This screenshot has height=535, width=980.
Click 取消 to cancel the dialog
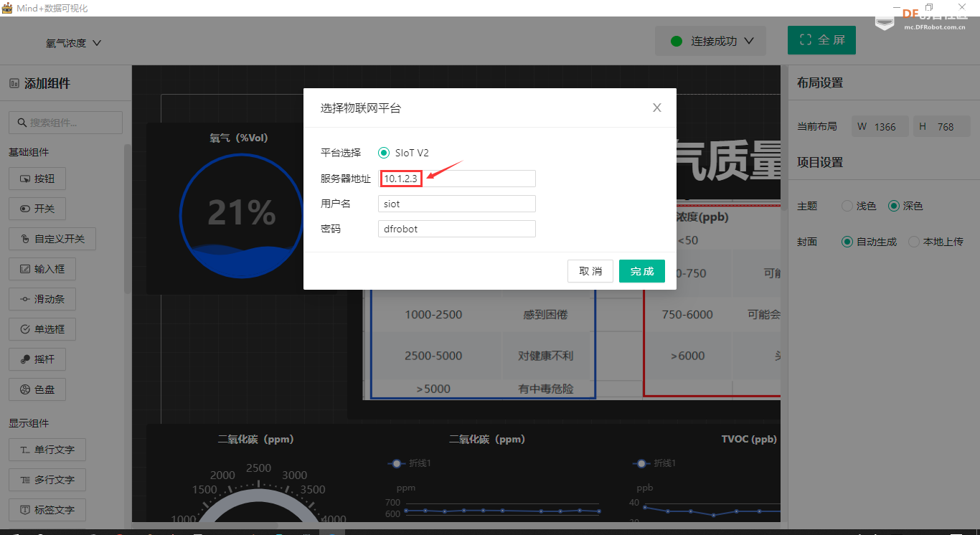(590, 271)
